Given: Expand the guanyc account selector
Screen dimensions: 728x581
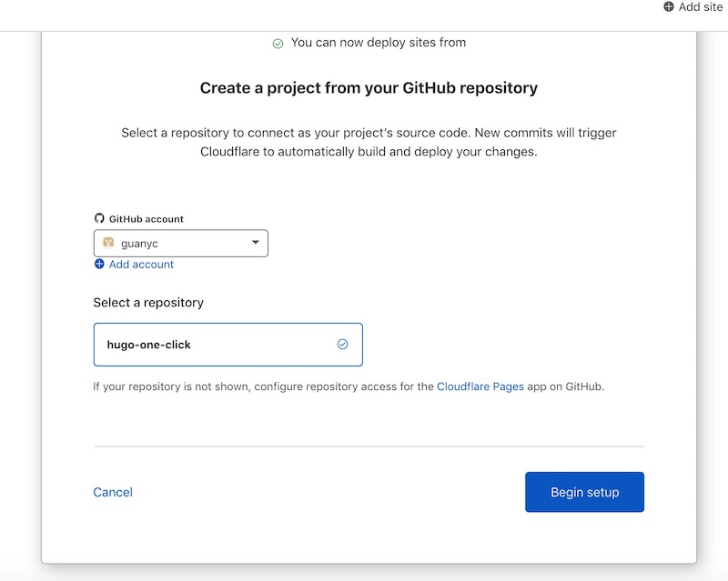Looking at the screenshot, I should [180, 243].
